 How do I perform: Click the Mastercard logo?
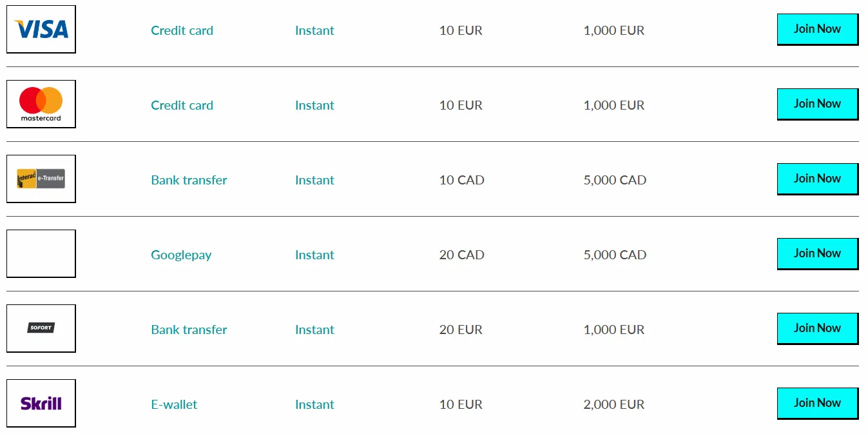tap(41, 104)
